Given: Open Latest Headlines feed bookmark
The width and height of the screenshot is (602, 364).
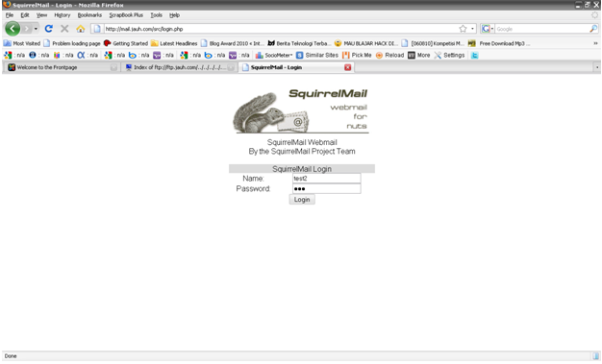Looking at the screenshot, I should tap(174, 43).
